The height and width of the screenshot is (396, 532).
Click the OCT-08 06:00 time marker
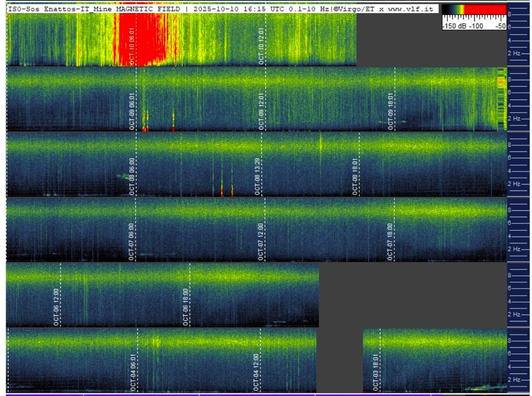[x=132, y=176]
